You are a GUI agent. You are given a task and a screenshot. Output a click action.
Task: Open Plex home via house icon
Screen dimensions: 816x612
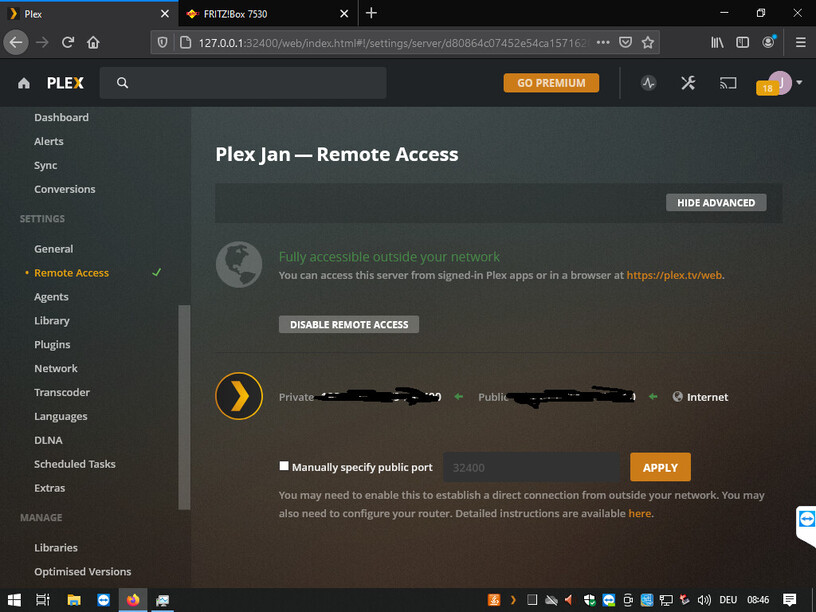(x=24, y=83)
